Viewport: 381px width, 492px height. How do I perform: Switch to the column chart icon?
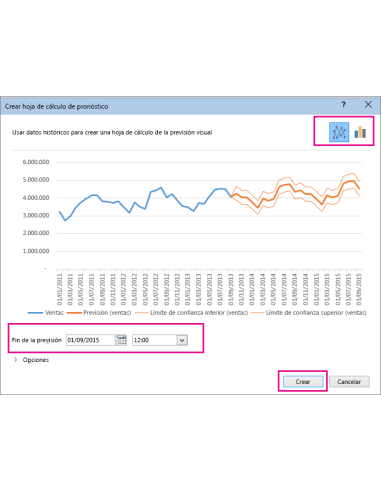tap(360, 132)
